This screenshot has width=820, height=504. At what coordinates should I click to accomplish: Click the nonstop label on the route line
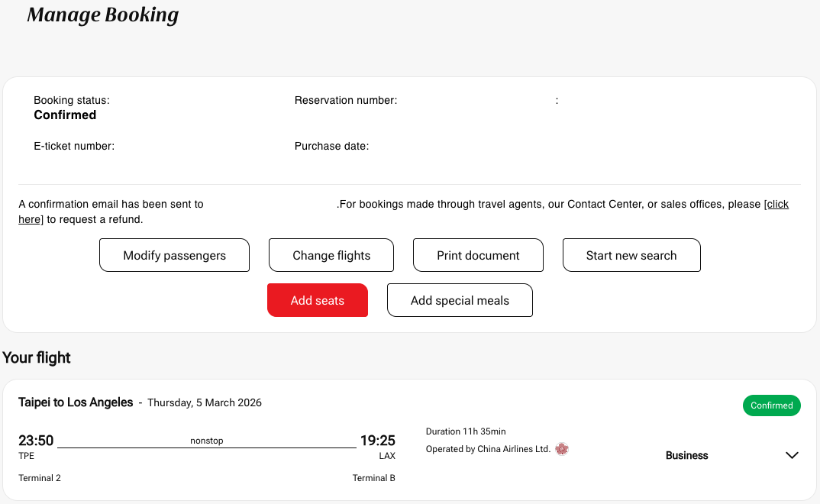[x=206, y=441]
